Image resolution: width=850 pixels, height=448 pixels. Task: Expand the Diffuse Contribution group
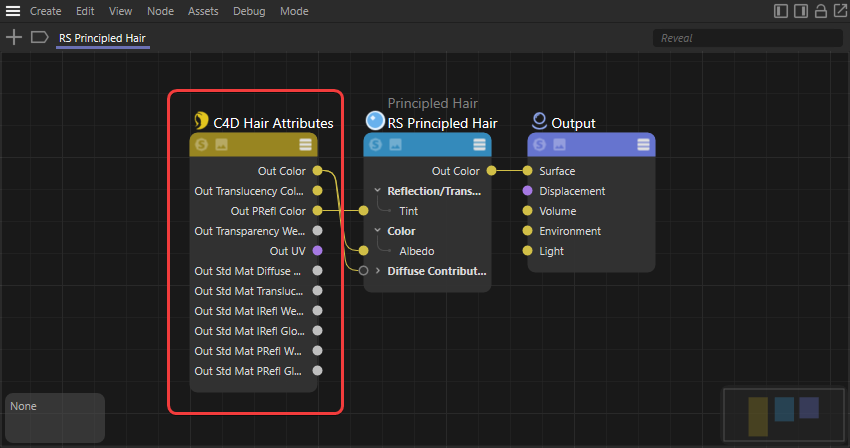377,271
